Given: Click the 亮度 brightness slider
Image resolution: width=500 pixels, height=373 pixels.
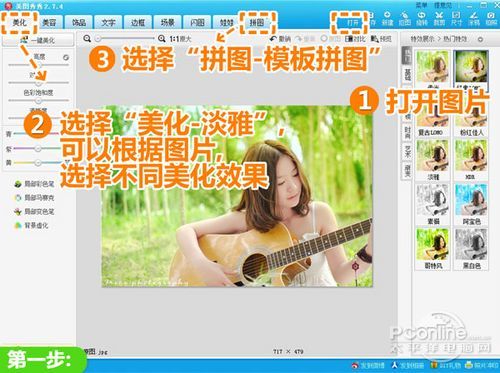Looking at the screenshot, I should 38,65.
